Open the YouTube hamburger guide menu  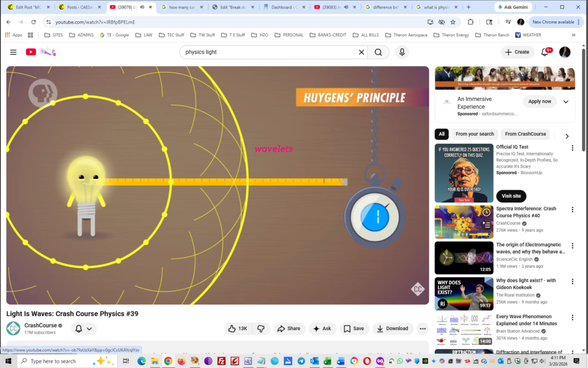tap(13, 52)
